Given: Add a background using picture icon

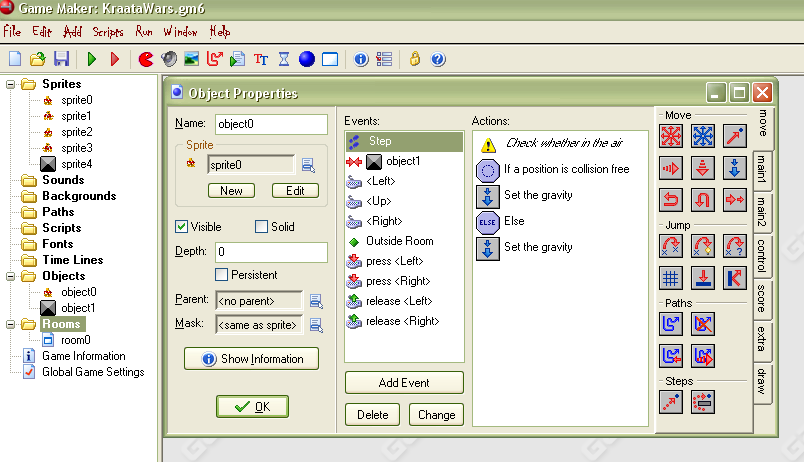Looking at the screenshot, I should (x=192, y=59).
